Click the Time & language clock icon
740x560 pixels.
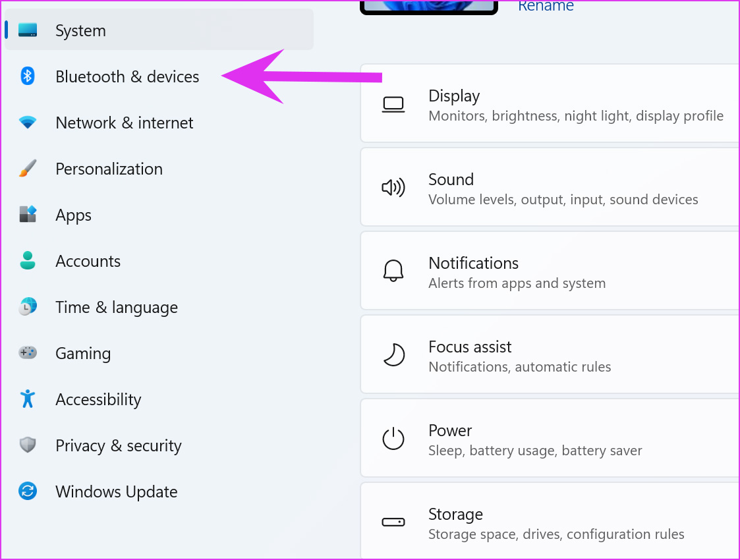click(x=27, y=307)
